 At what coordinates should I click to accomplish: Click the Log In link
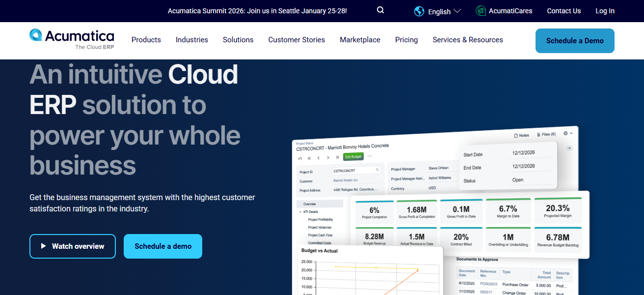pyautogui.click(x=605, y=11)
